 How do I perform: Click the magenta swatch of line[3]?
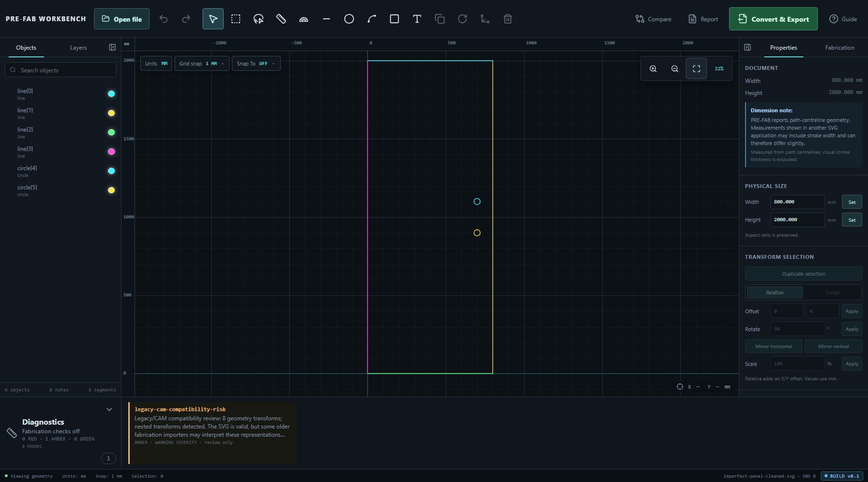(111, 152)
